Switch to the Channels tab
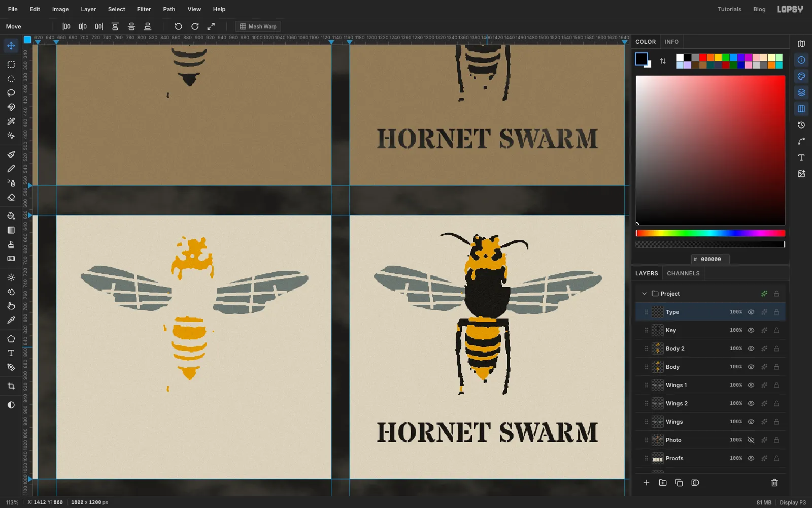 683,273
